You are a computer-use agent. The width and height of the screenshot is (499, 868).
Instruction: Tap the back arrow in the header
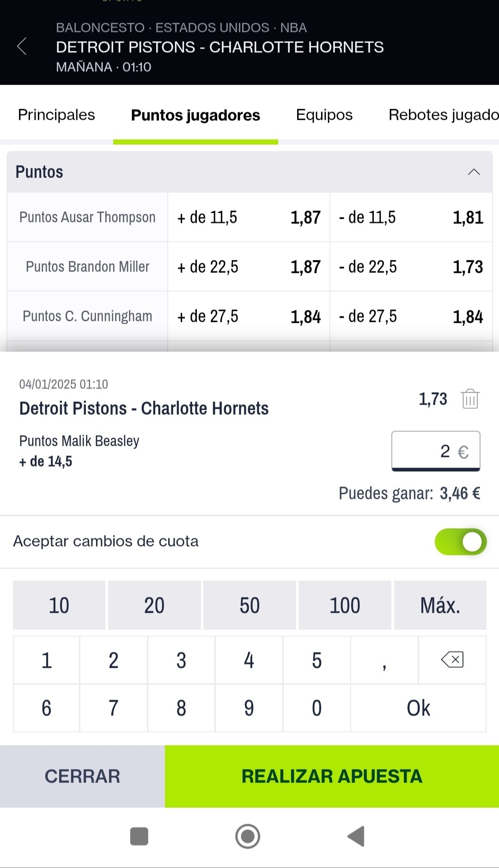[x=22, y=47]
